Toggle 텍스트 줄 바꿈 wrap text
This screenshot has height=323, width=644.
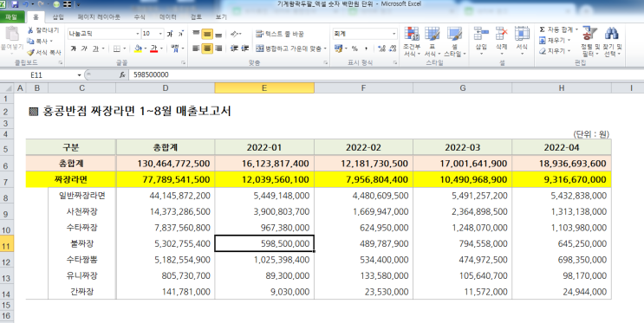pos(279,34)
